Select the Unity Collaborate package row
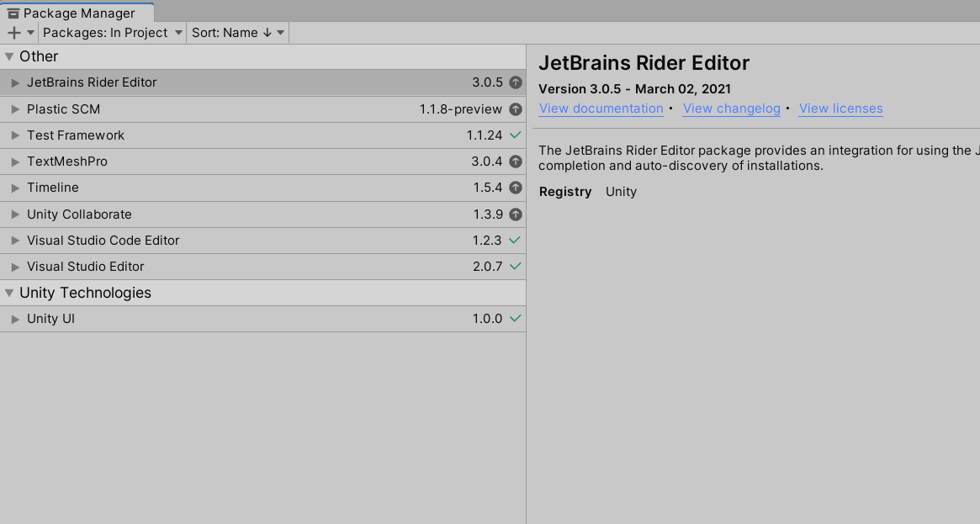The width and height of the screenshot is (980, 524). (x=252, y=214)
